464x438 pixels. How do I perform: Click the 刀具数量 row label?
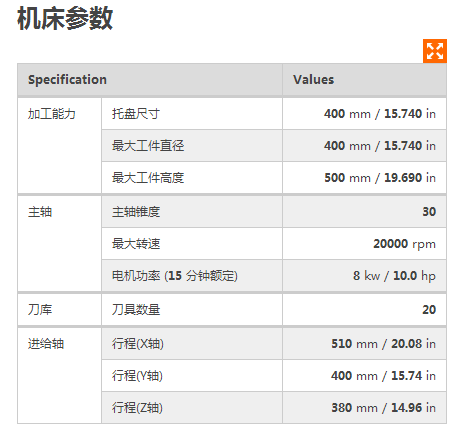pyautogui.click(x=136, y=310)
